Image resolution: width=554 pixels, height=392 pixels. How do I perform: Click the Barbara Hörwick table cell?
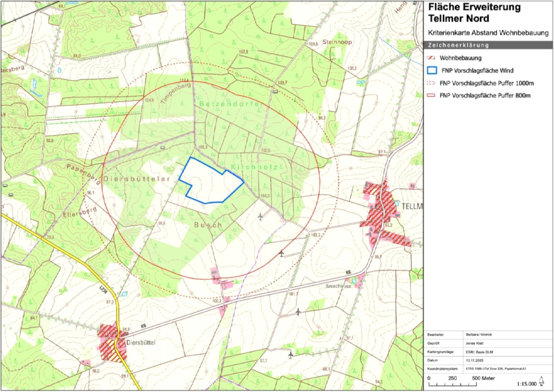(x=479, y=335)
